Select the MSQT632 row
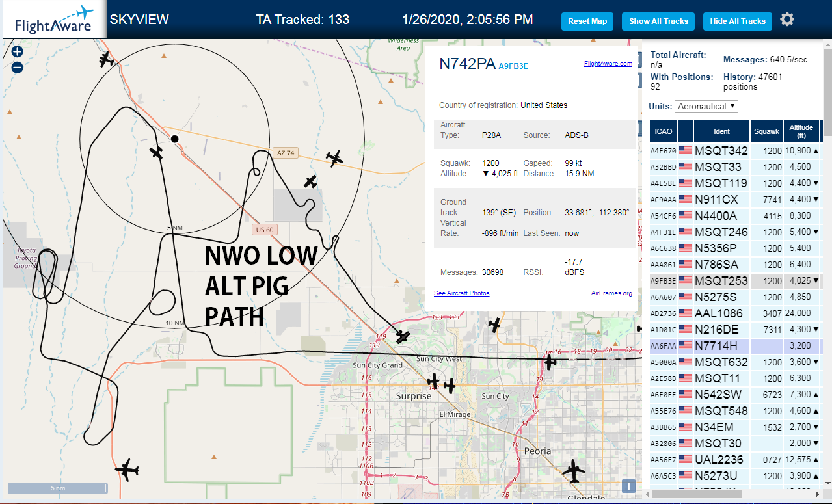 735,362
